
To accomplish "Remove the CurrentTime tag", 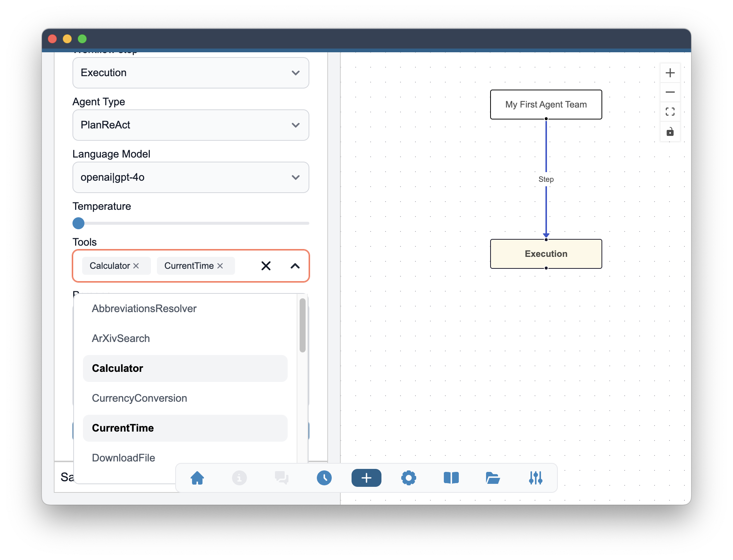I will [x=220, y=266].
